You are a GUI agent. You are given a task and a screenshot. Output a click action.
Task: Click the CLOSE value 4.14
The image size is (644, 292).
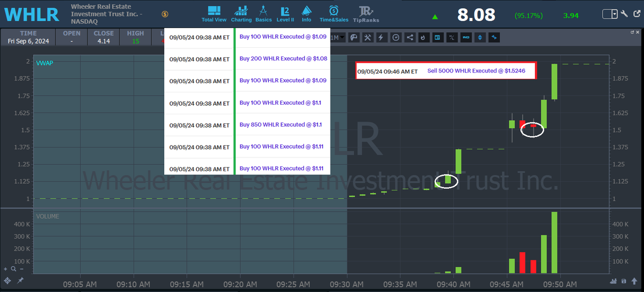click(x=104, y=41)
